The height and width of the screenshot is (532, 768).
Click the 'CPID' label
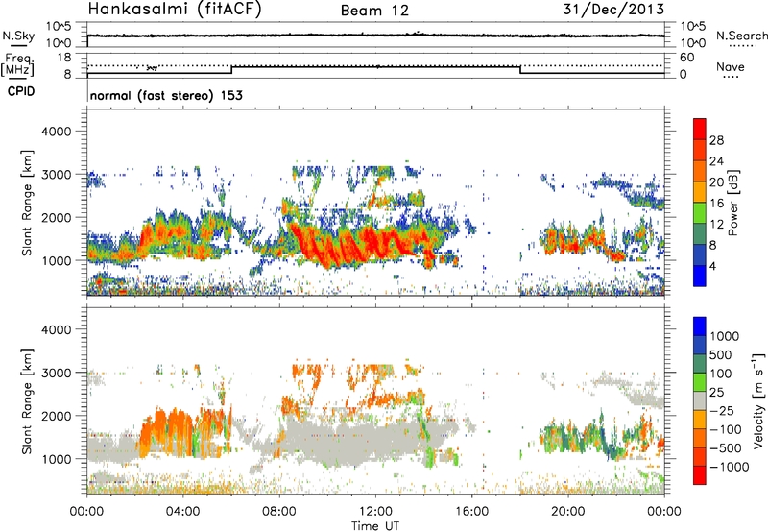click(x=21, y=91)
